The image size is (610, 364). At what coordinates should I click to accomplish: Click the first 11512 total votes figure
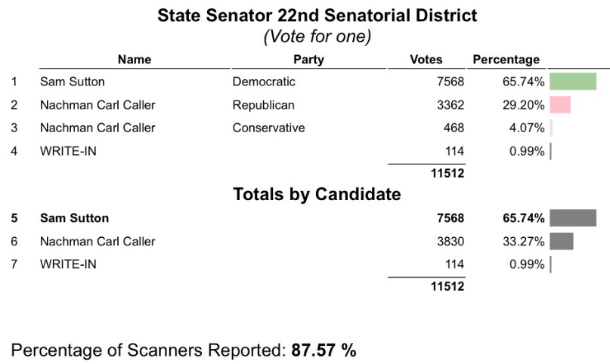[447, 173]
